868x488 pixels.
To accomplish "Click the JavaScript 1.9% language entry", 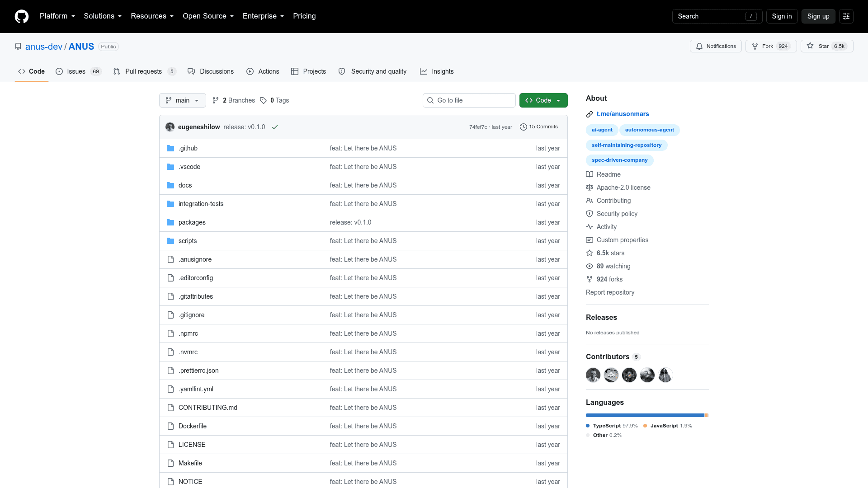I will (x=668, y=426).
